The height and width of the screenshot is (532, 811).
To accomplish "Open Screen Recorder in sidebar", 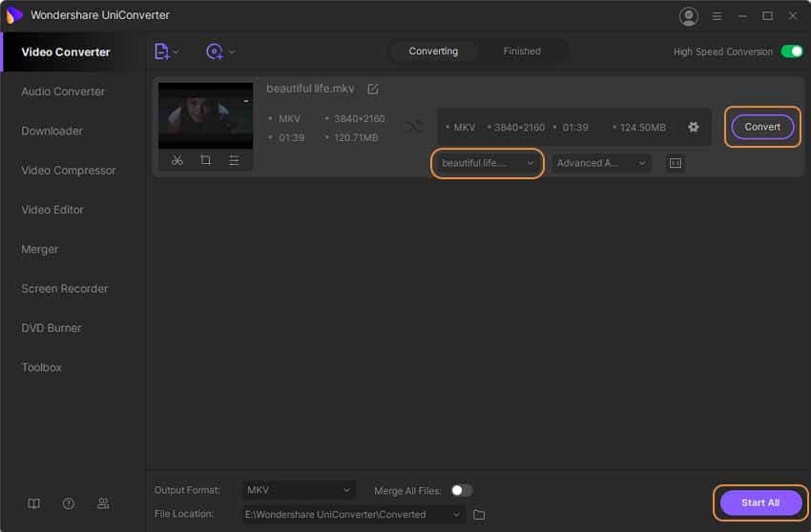I will point(65,289).
